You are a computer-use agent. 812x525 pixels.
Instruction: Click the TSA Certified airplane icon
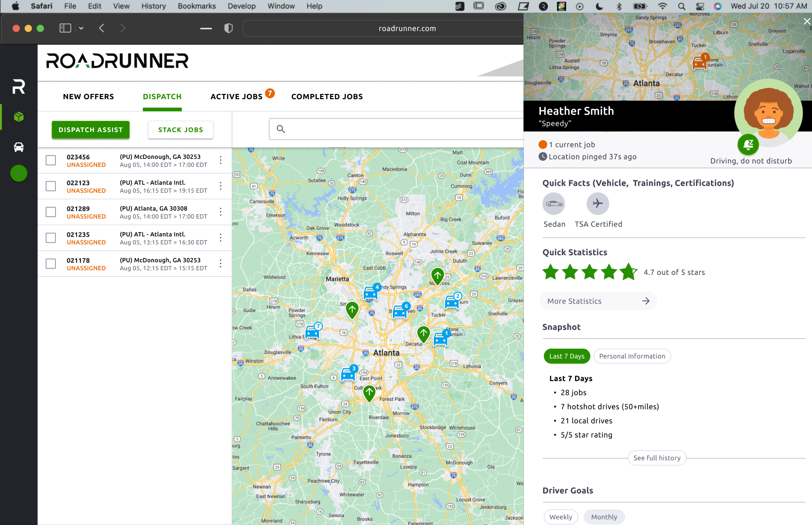(x=598, y=204)
